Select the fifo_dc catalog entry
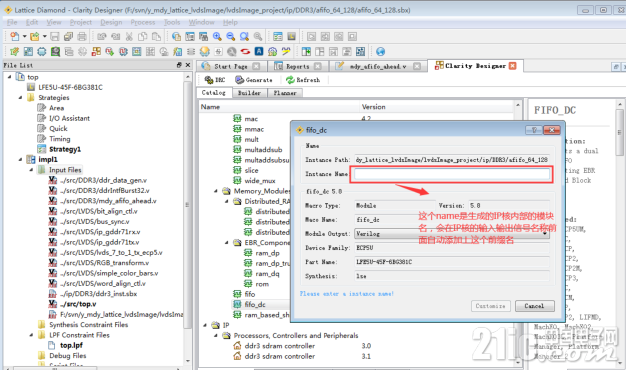 pyautogui.click(x=255, y=305)
